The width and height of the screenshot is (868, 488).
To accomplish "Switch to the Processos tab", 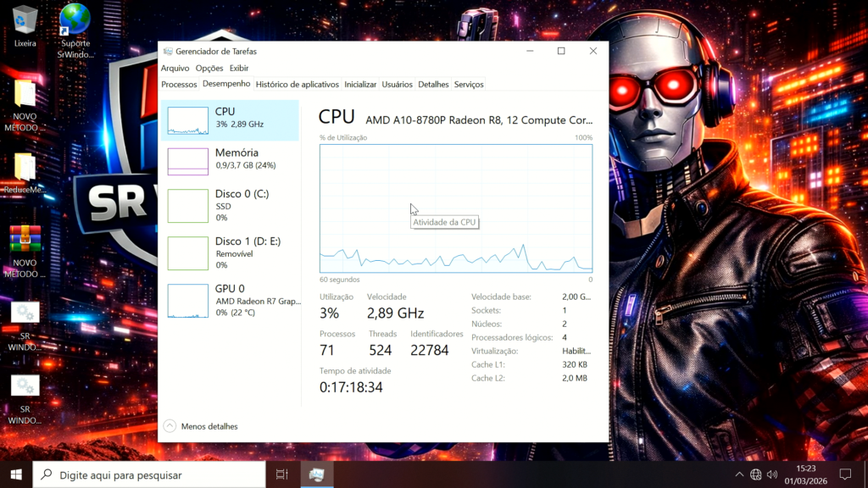I will pos(179,85).
